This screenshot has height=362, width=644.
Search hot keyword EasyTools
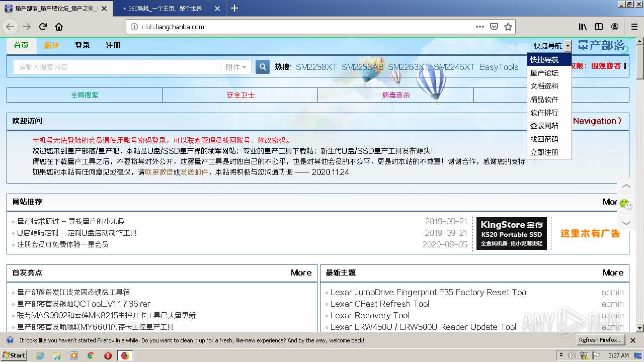(x=499, y=67)
